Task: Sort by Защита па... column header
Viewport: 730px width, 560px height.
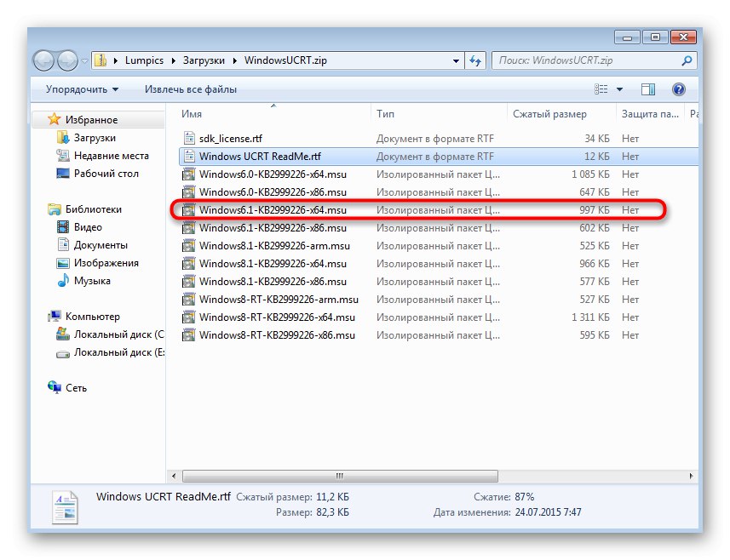Action: click(x=650, y=114)
